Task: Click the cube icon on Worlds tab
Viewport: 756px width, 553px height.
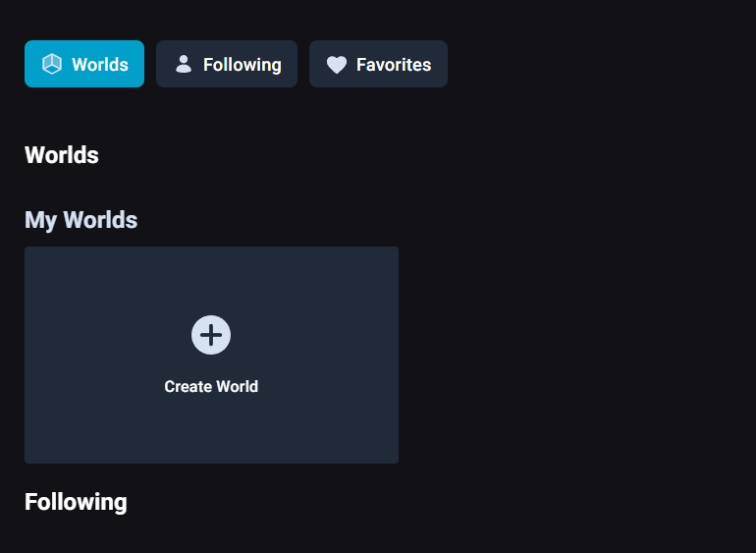Action: pos(52,64)
